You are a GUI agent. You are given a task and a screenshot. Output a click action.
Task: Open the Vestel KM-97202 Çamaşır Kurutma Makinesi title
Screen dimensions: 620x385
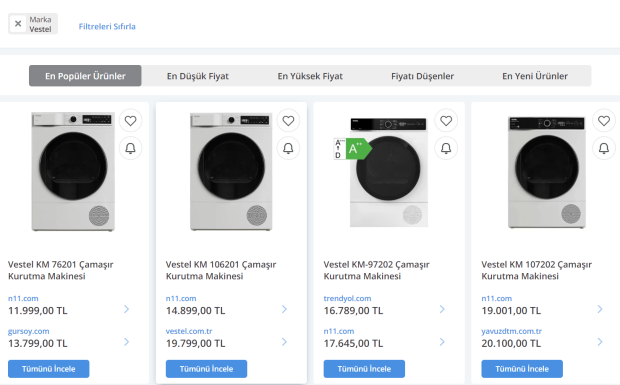coord(376,270)
